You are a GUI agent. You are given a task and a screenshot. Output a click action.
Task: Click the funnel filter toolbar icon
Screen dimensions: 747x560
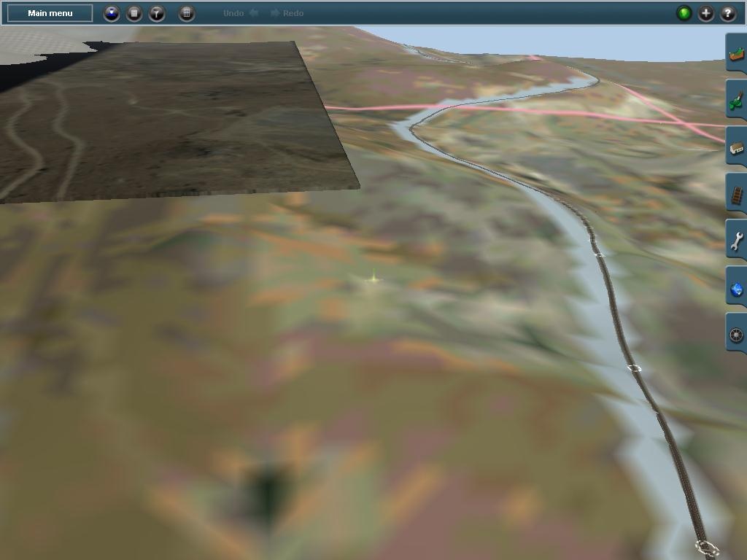tap(157, 13)
